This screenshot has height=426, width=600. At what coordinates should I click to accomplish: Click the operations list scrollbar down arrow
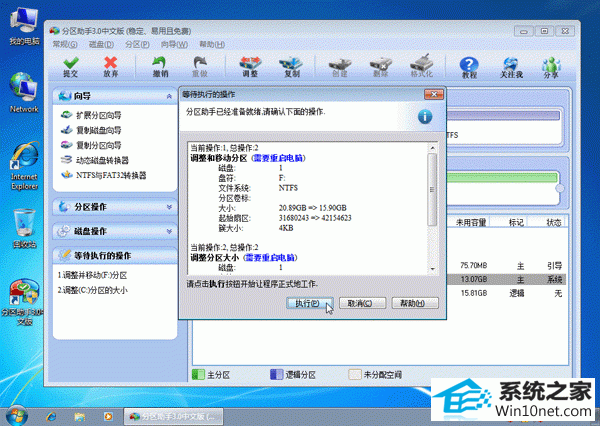(432, 269)
